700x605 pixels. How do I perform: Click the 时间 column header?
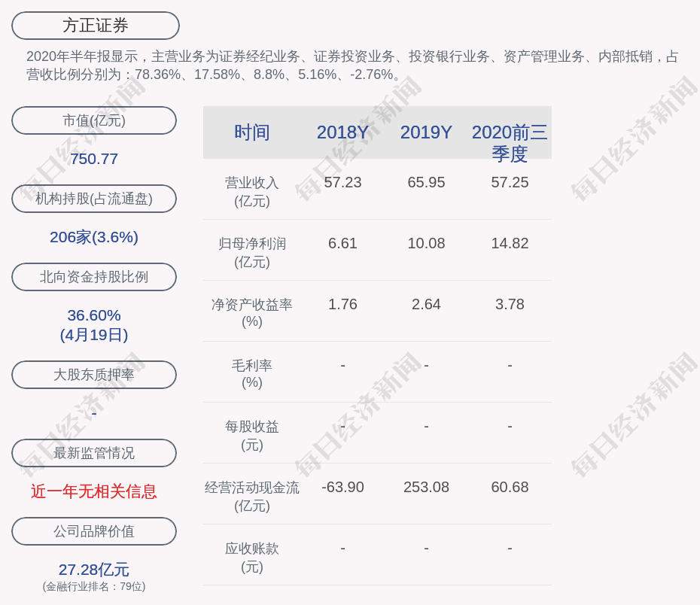point(252,132)
